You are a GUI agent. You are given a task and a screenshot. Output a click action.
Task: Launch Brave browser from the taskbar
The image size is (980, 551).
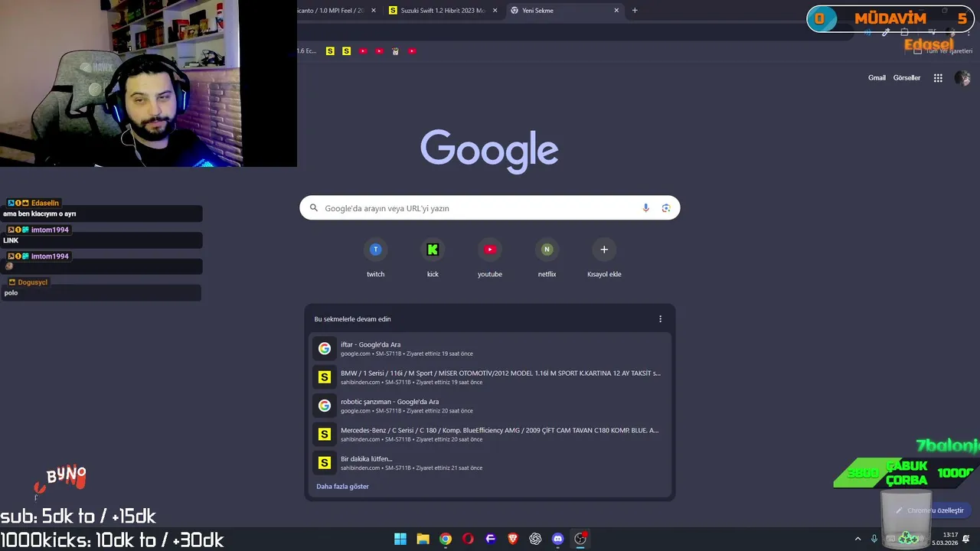pos(513,539)
